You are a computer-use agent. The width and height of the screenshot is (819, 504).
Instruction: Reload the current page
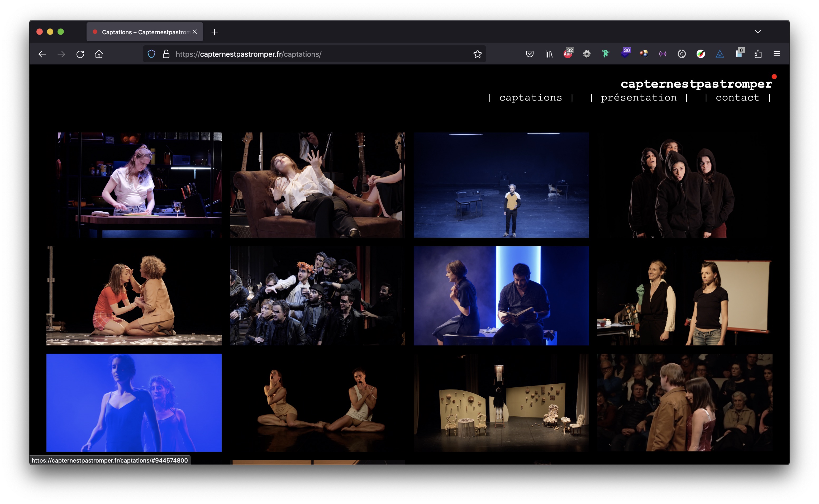pos(80,54)
